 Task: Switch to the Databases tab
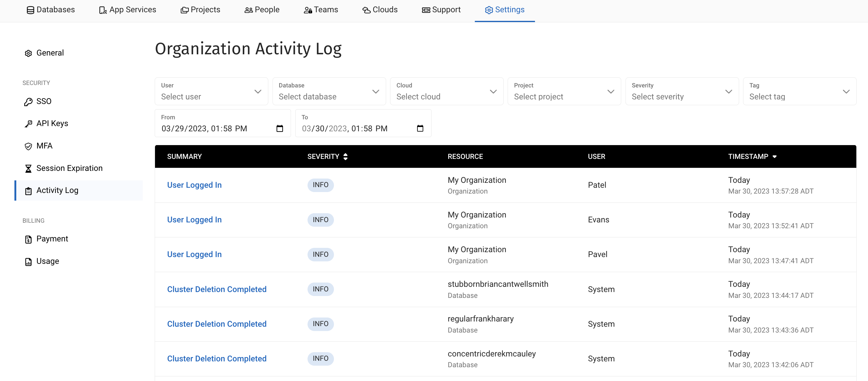tap(51, 10)
